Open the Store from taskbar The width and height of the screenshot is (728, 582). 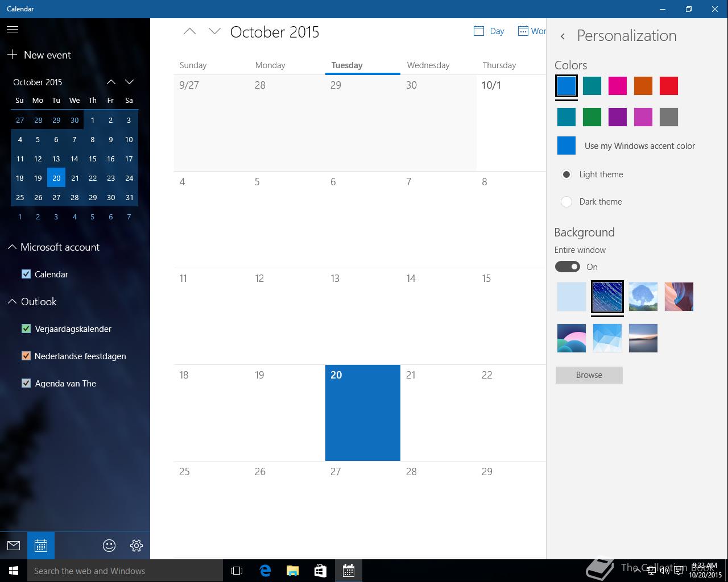click(x=320, y=571)
